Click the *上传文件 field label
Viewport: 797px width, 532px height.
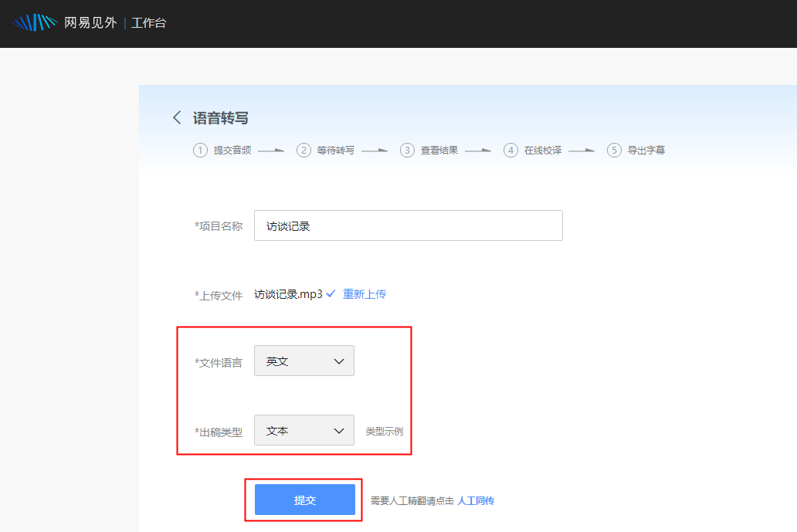(219, 296)
